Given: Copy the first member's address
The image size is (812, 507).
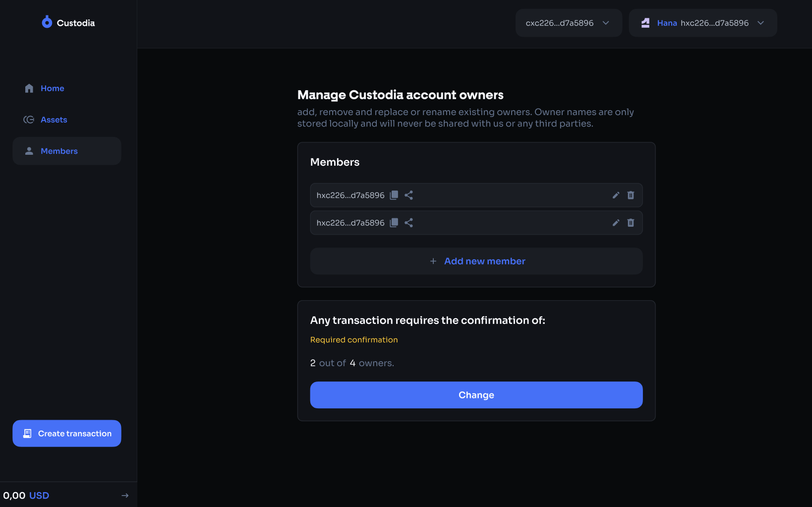Looking at the screenshot, I should 394,195.
